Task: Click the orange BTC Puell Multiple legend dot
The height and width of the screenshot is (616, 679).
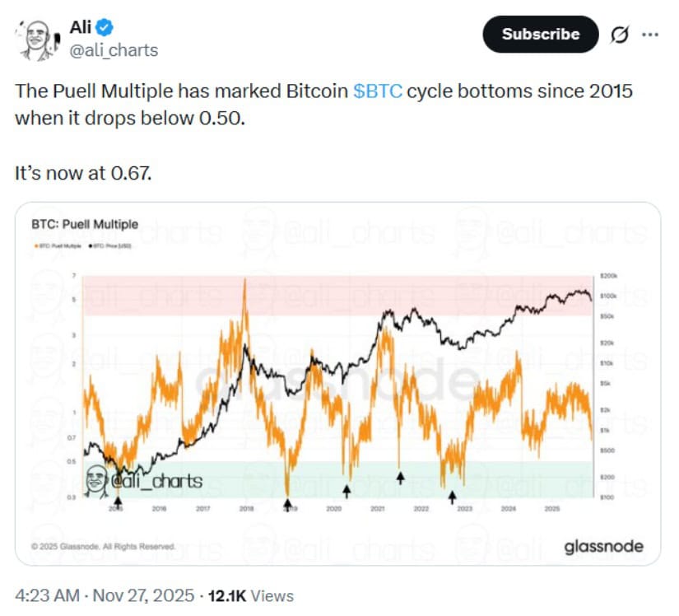Action: point(34,246)
